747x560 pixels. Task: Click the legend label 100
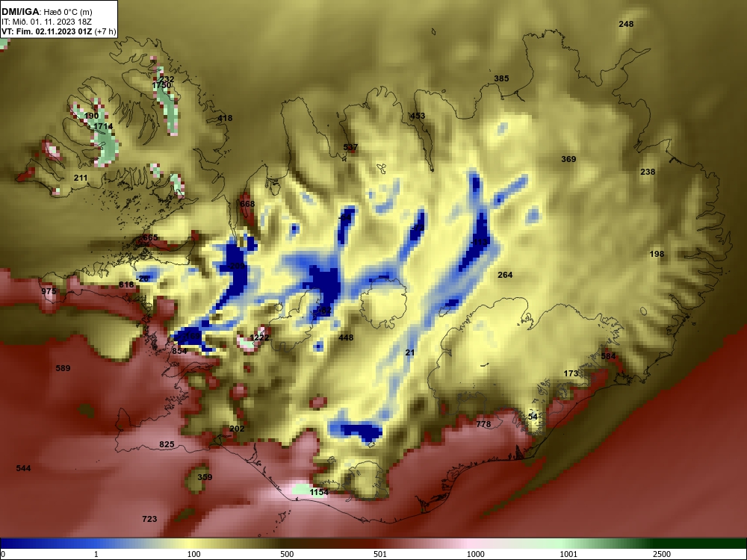tap(194, 554)
